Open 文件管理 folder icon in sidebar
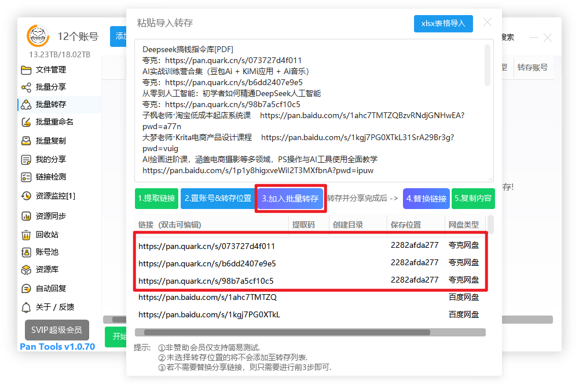The width and height of the screenshot is (579, 392). 26,69
